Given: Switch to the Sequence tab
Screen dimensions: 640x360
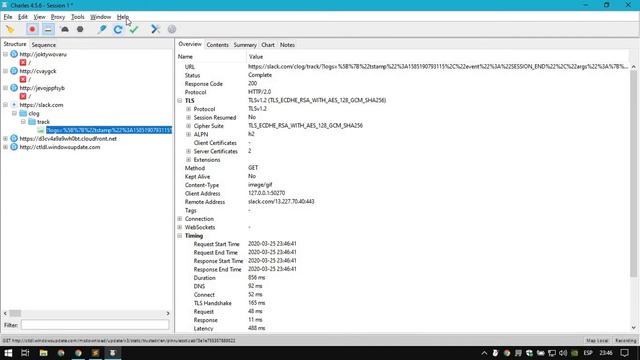Looking at the screenshot, I should click(44, 44).
